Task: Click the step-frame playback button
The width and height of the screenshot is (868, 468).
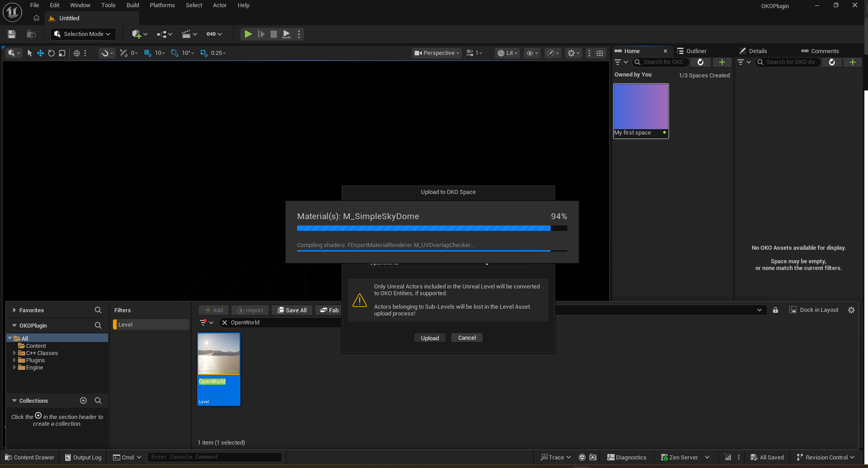Action: click(261, 34)
